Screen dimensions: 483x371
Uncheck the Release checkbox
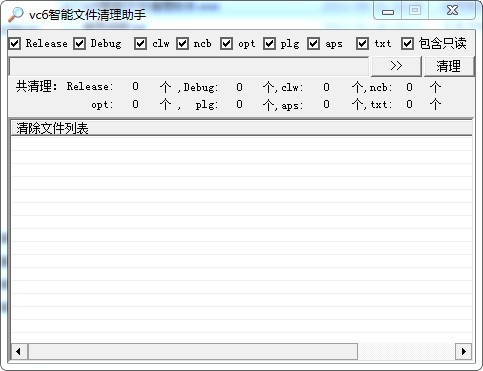[15, 44]
